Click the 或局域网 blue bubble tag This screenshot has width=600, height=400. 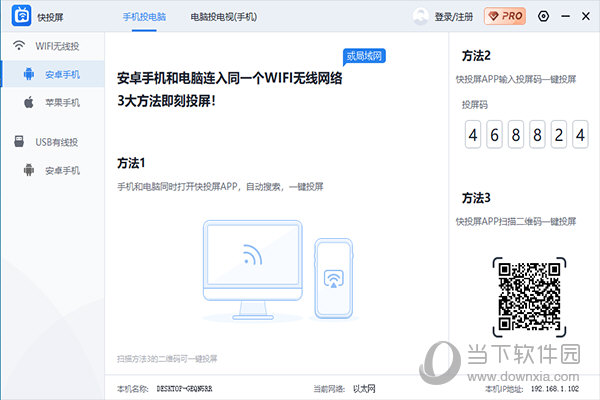coord(364,56)
